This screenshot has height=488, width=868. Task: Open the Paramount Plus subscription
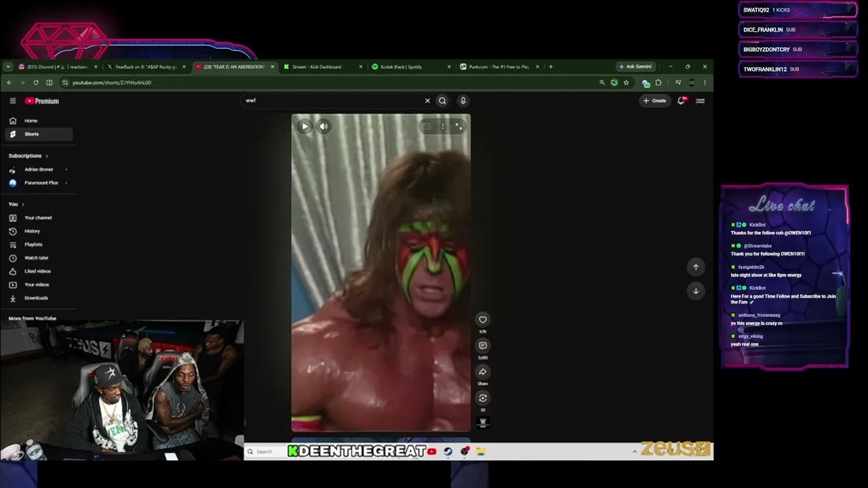(x=38, y=183)
